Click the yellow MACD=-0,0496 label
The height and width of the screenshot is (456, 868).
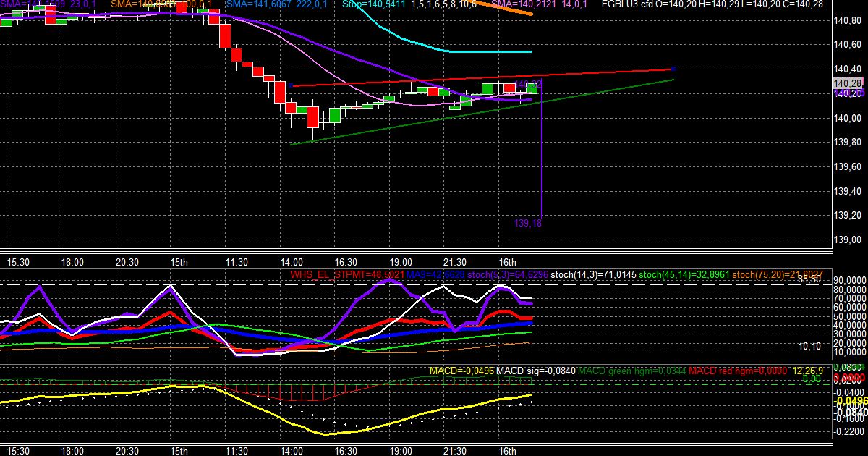pyautogui.click(x=461, y=371)
